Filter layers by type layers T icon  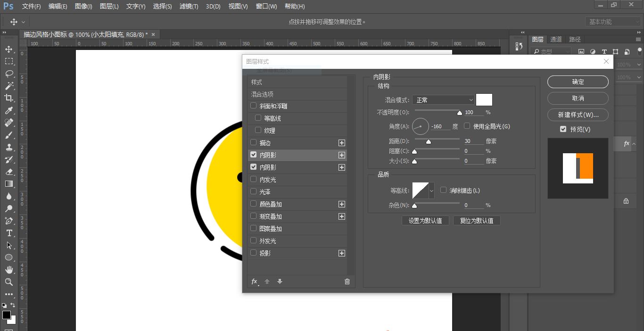click(x=604, y=51)
